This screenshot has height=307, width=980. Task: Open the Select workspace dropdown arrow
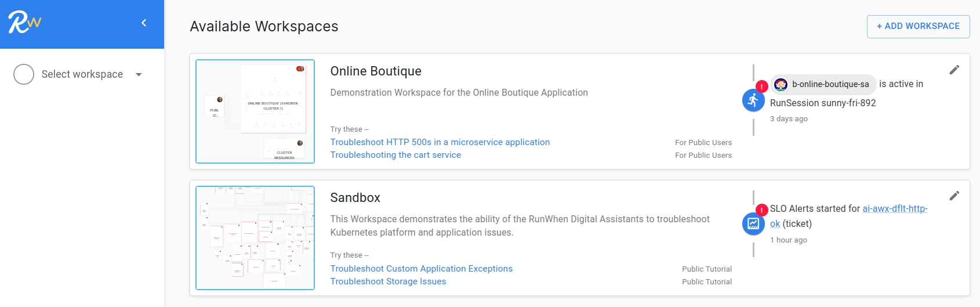pos(139,74)
